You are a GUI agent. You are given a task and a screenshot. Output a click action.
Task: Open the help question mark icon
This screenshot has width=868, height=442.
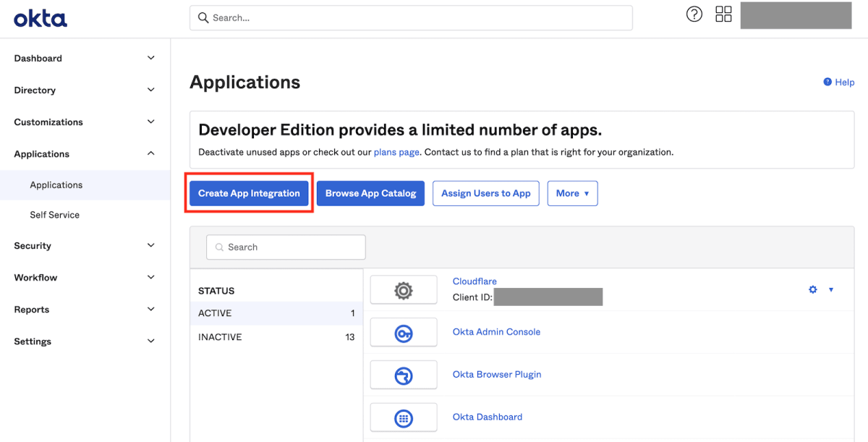[x=694, y=14]
